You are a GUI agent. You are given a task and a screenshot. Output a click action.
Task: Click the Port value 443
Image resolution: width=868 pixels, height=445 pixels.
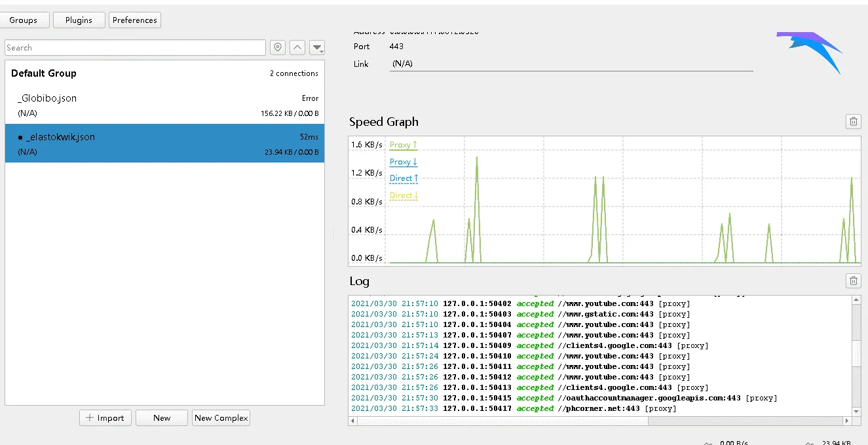pyautogui.click(x=396, y=47)
